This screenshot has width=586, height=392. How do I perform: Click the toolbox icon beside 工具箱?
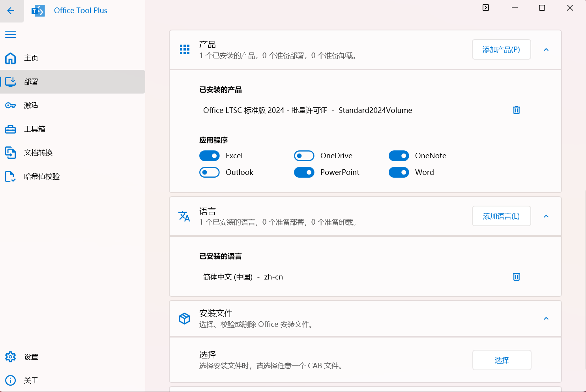pos(11,129)
